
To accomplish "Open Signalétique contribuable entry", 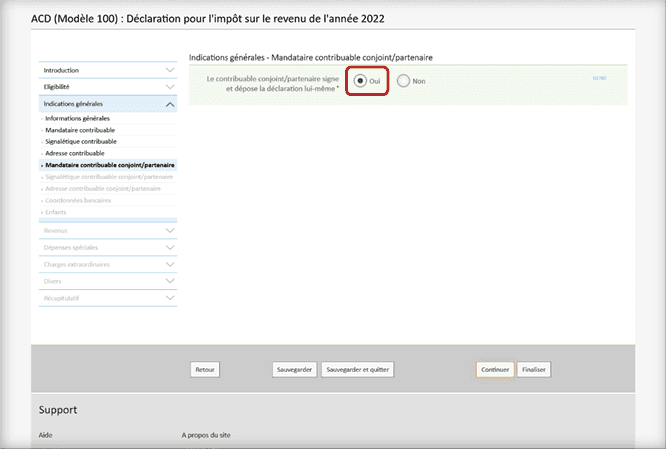I will tap(82, 142).
